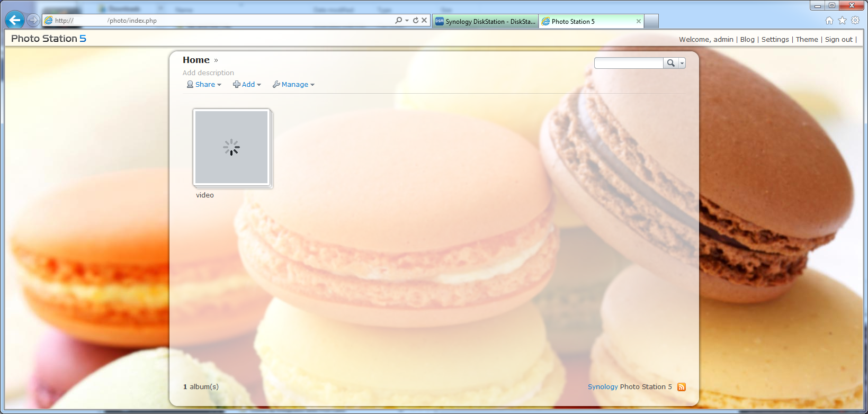Click into the album search field
This screenshot has width=868, height=414.
(629, 63)
